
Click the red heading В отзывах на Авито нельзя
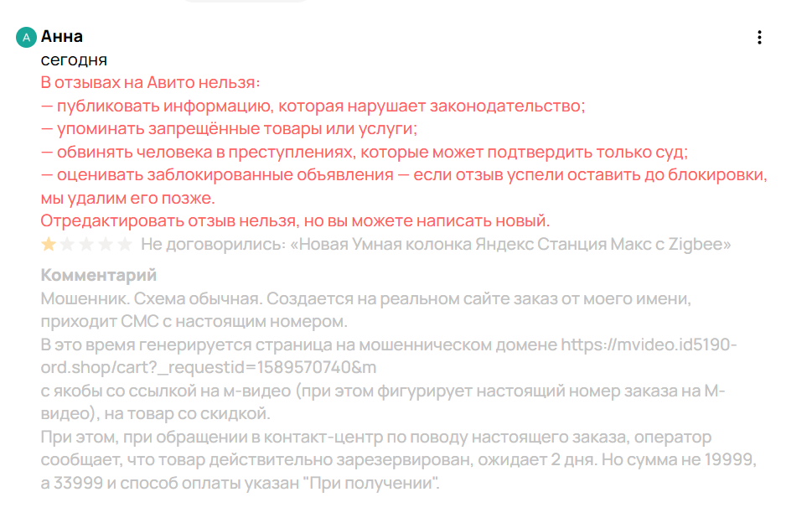coord(151,83)
